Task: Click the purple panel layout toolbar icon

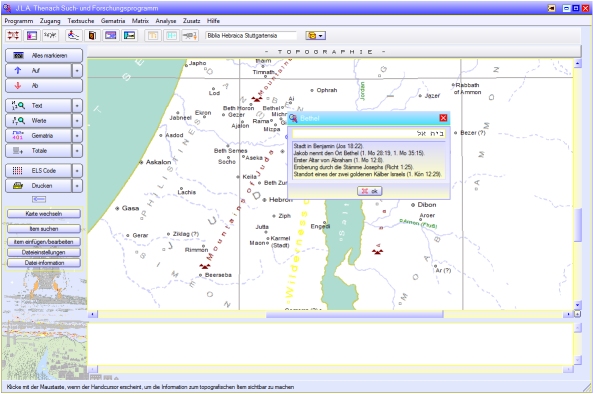Action: point(32,36)
